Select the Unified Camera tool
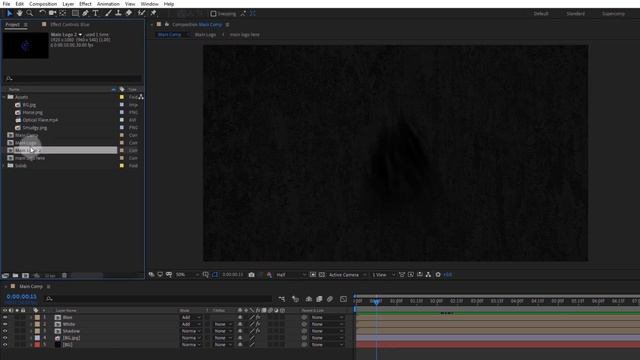This screenshot has width=640, height=360. click(52, 13)
